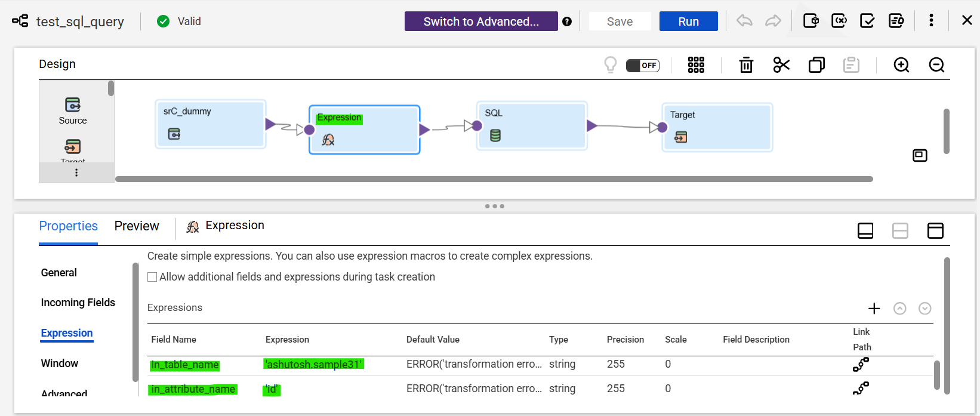The height and width of the screenshot is (416, 980).
Task: Open the Advanced section
Action: [64, 393]
